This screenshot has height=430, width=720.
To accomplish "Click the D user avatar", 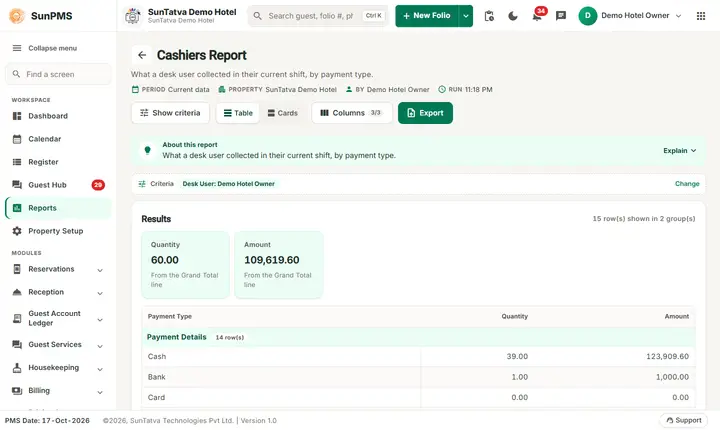I will [x=587, y=16].
